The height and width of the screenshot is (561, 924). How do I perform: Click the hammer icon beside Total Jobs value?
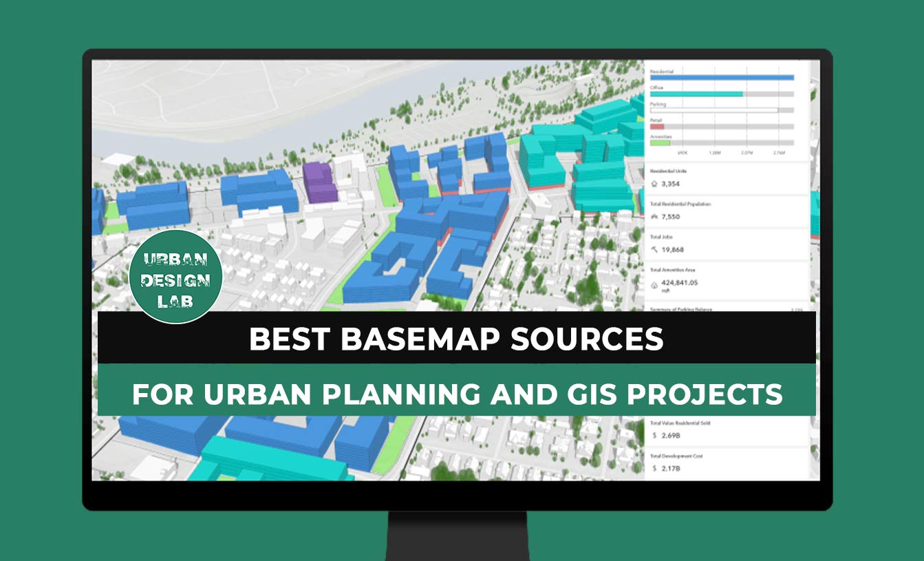click(x=654, y=250)
